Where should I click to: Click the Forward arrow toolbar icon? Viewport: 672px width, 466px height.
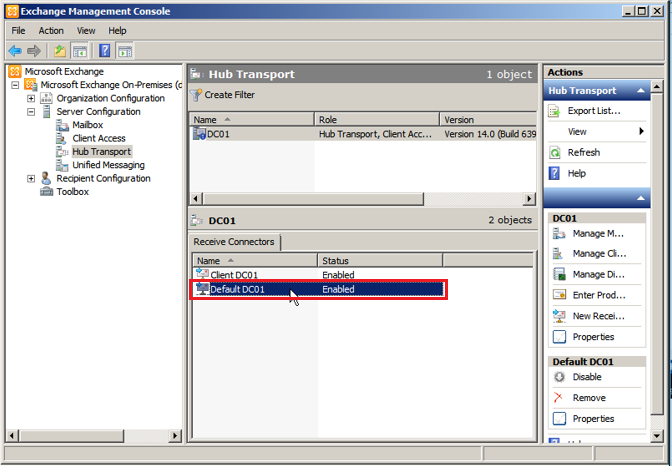(33, 51)
